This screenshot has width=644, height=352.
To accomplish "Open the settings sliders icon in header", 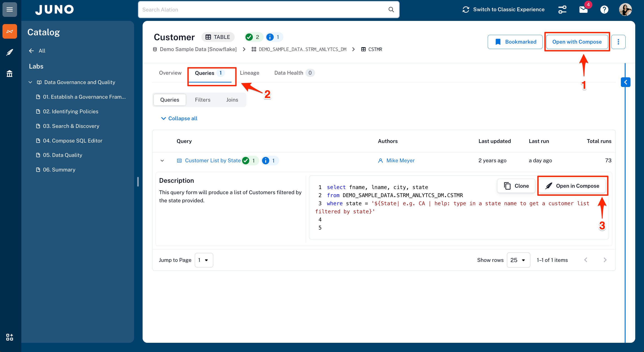I will (x=562, y=9).
